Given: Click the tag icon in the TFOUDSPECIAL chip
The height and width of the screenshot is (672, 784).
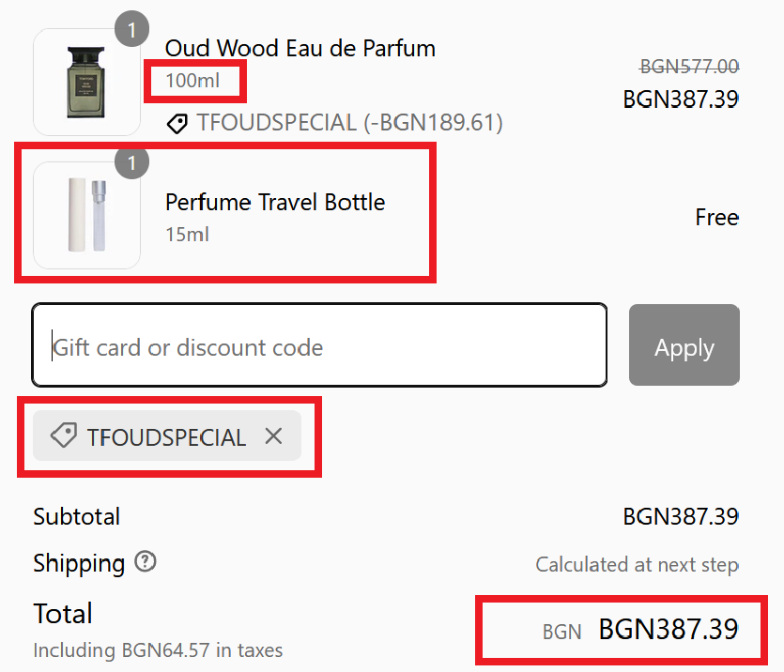Looking at the screenshot, I should click(x=63, y=436).
